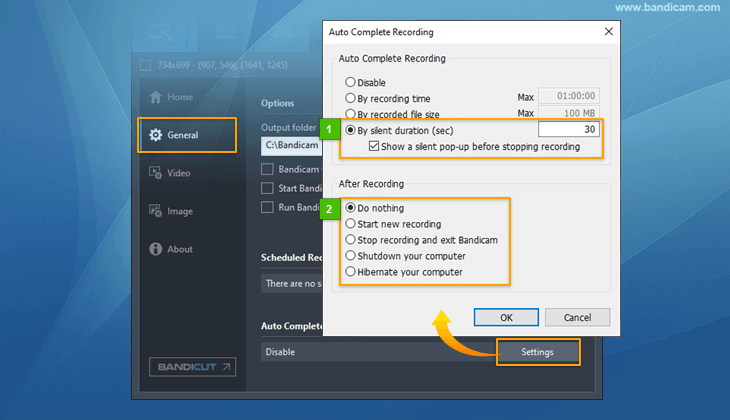Select By silent duration (sec) radio

350,130
